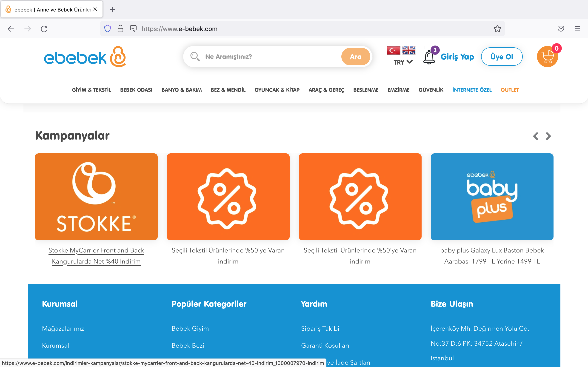Go back in the carousel with left chevron
588x367 pixels.
coord(536,136)
